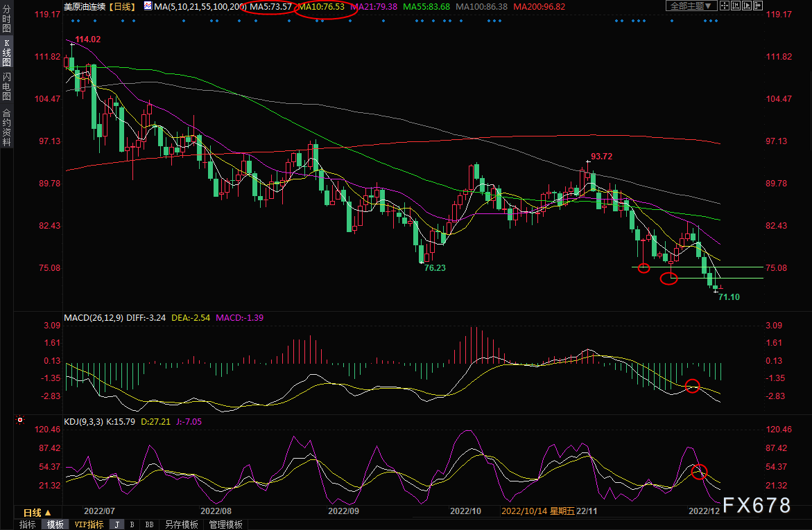812x530 pixels.
Task: Toggle the B template button
Action: [132, 524]
